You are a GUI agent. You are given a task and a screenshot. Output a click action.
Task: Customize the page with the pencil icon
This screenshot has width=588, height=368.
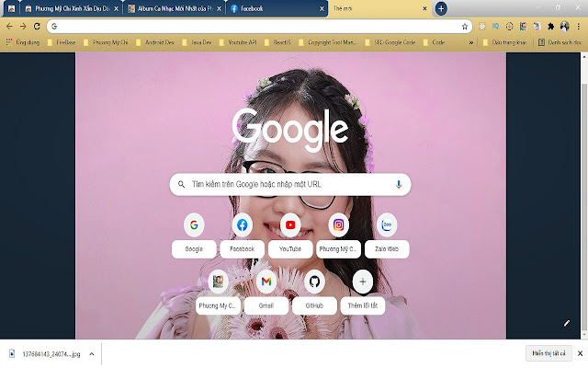point(567,323)
